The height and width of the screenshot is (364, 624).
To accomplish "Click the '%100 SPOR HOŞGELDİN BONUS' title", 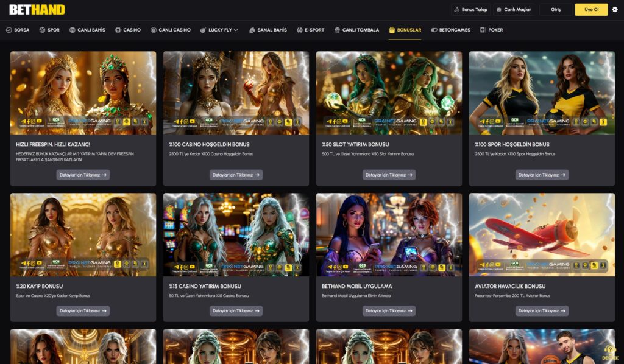I will (x=512, y=144).
